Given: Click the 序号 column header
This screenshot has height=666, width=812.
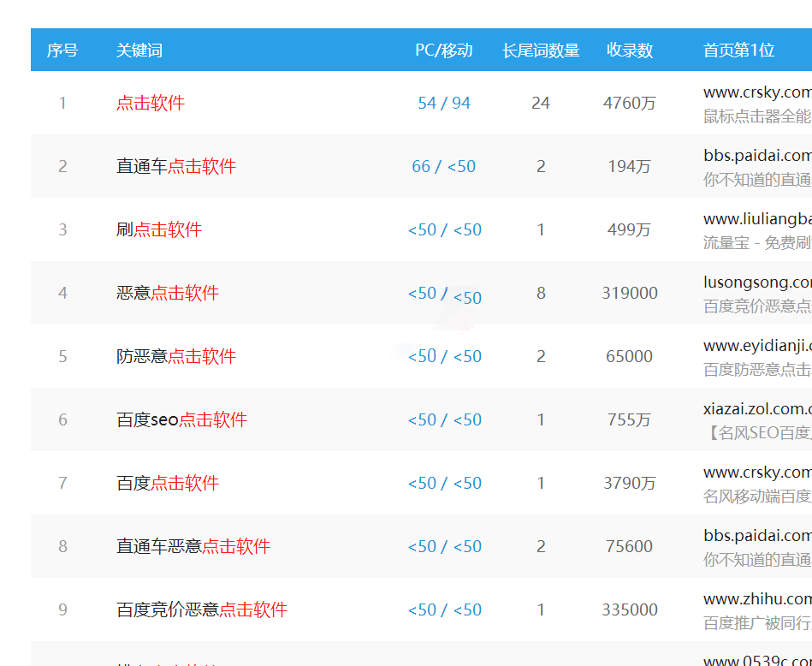Looking at the screenshot, I should pyautogui.click(x=62, y=51).
